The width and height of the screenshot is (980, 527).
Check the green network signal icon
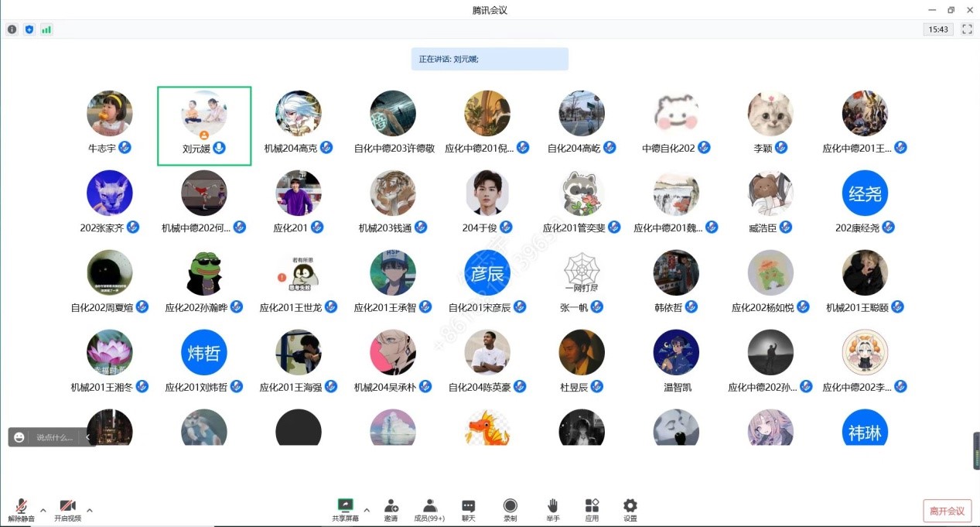[46, 29]
